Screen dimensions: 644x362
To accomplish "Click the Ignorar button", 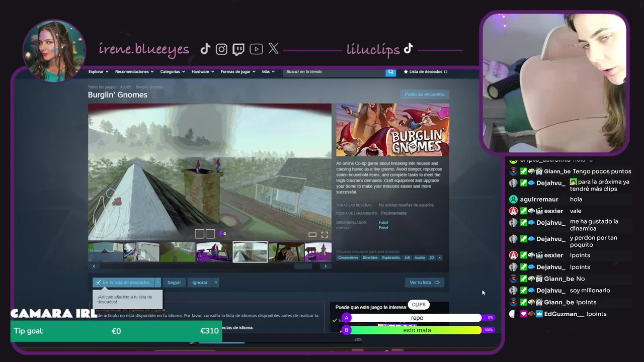I will pos(200,283).
